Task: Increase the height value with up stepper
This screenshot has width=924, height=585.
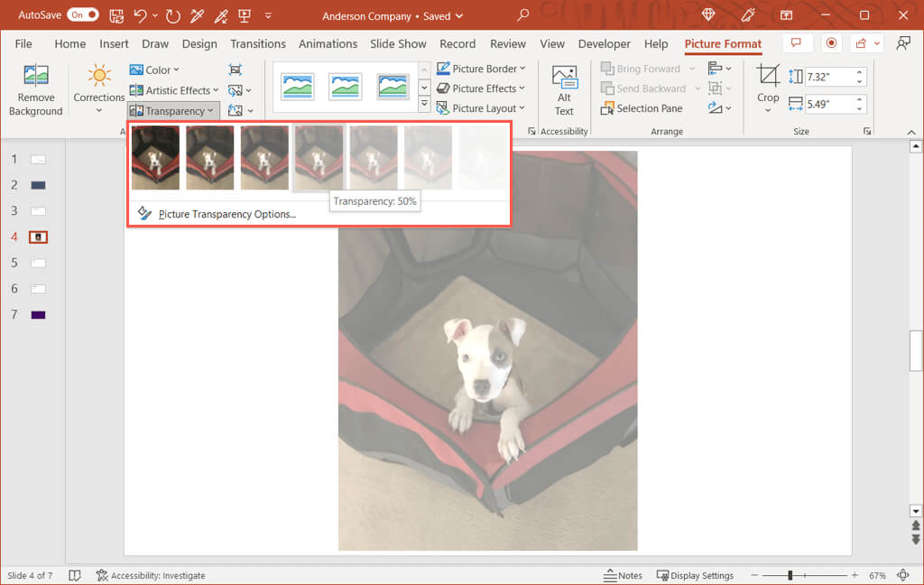Action: tap(860, 72)
